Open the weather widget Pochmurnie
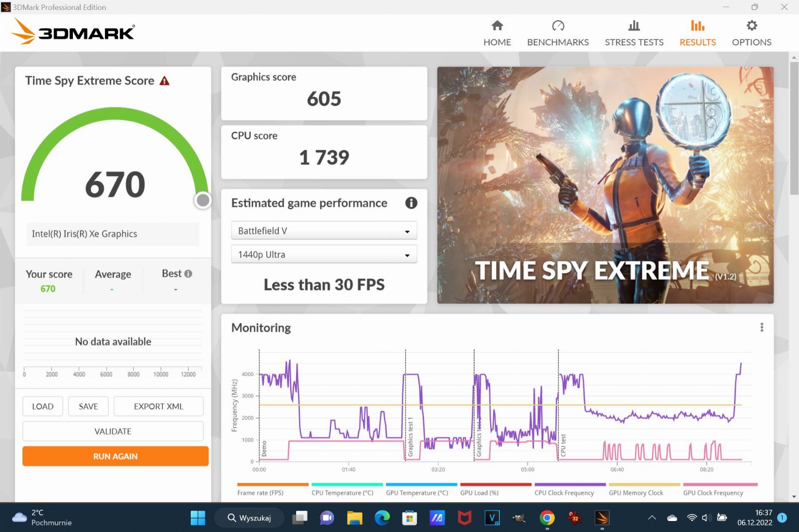 point(42,518)
